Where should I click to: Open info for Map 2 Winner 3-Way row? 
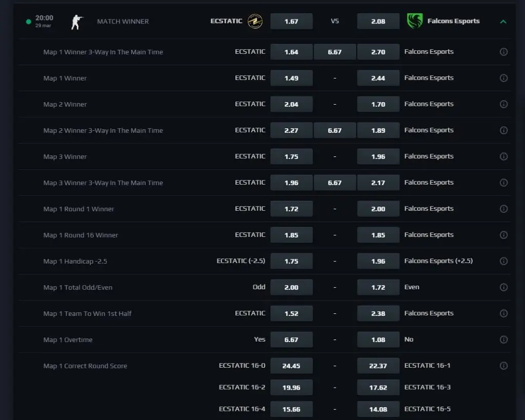pos(503,130)
